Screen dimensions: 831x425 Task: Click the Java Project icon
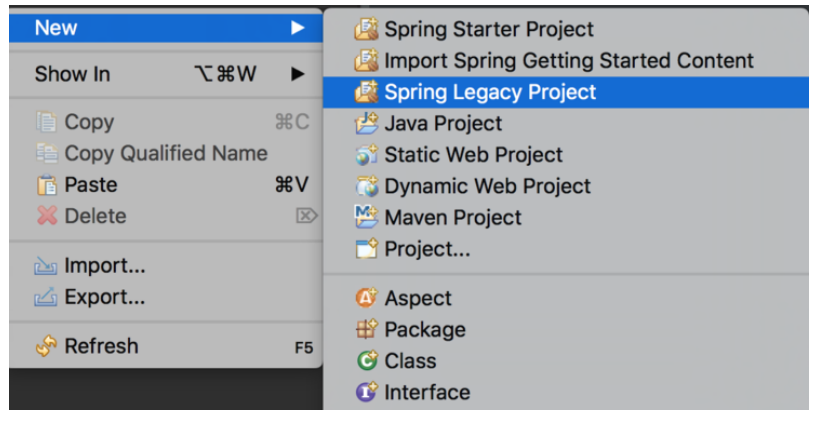[367, 124]
